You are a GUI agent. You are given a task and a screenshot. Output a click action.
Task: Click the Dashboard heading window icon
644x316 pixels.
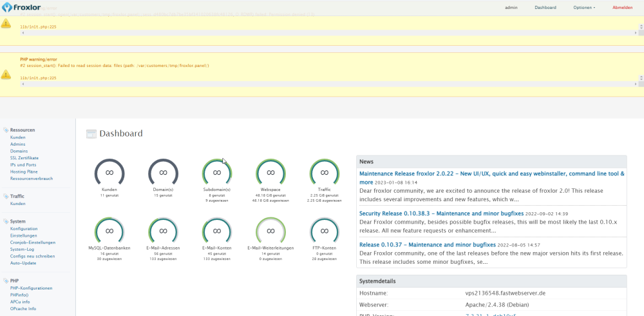(91, 133)
